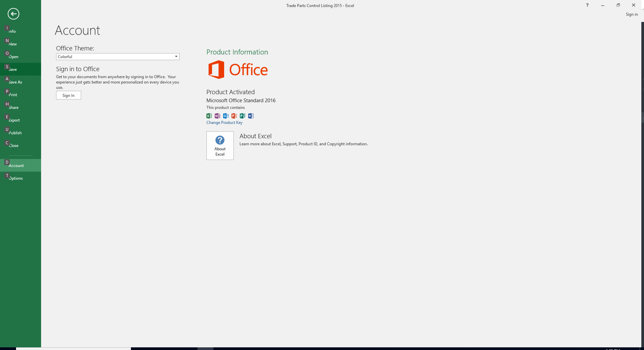Click the Microsoft Office Standard 2016 text
This screenshot has width=644, height=350.
241,101
